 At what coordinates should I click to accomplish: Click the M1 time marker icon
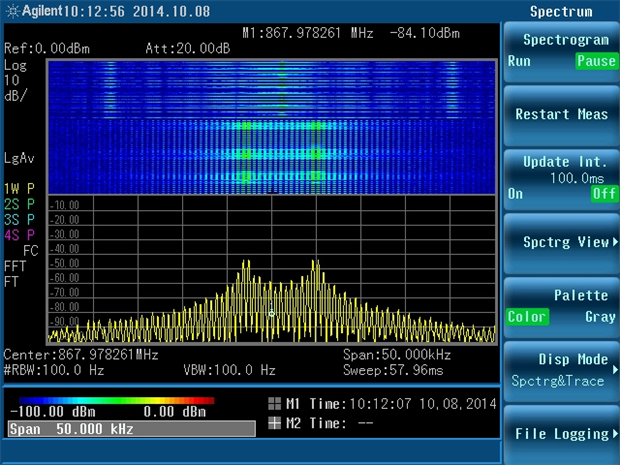[274, 404]
